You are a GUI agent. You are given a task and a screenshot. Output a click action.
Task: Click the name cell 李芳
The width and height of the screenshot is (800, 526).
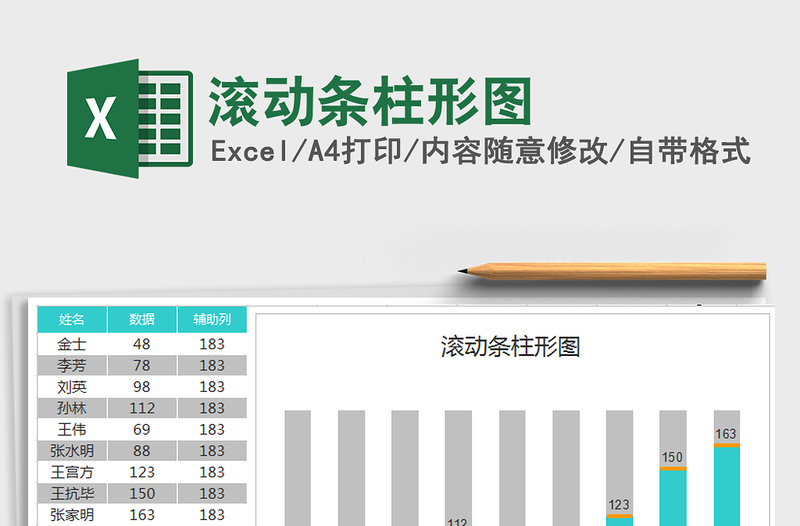point(72,365)
